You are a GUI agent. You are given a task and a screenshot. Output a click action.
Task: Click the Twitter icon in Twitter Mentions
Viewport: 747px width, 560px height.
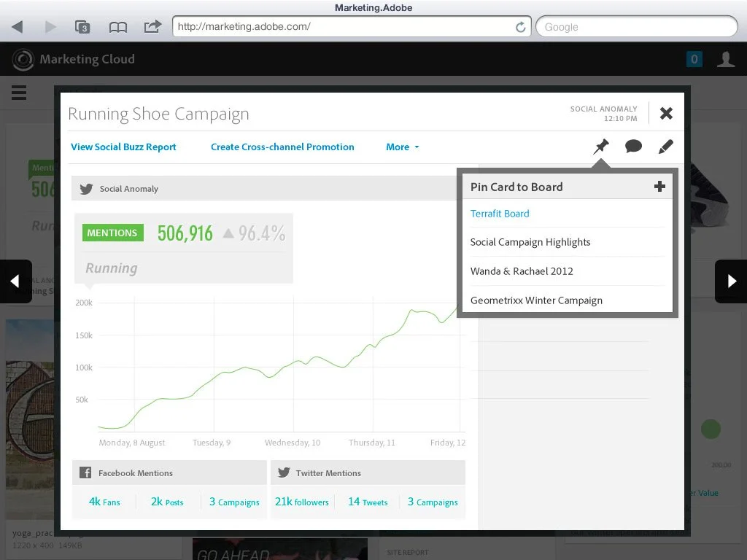(x=284, y=472)
